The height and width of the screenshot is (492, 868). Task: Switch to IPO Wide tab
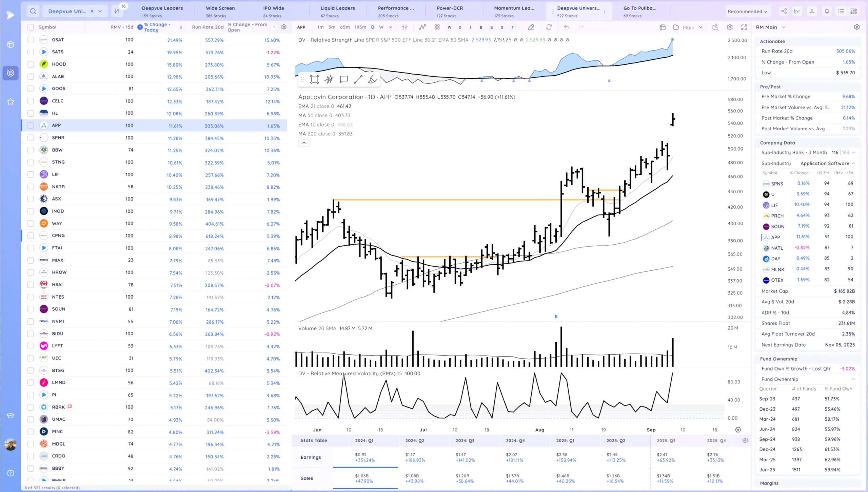274,12
